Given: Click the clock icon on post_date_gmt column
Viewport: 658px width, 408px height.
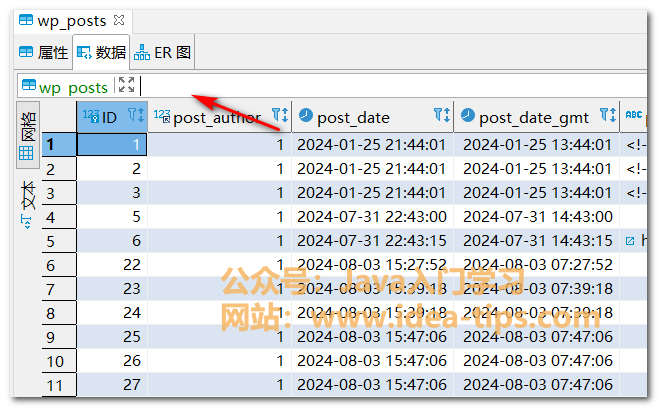Looking at the screenshot, I should click(468, 115).
